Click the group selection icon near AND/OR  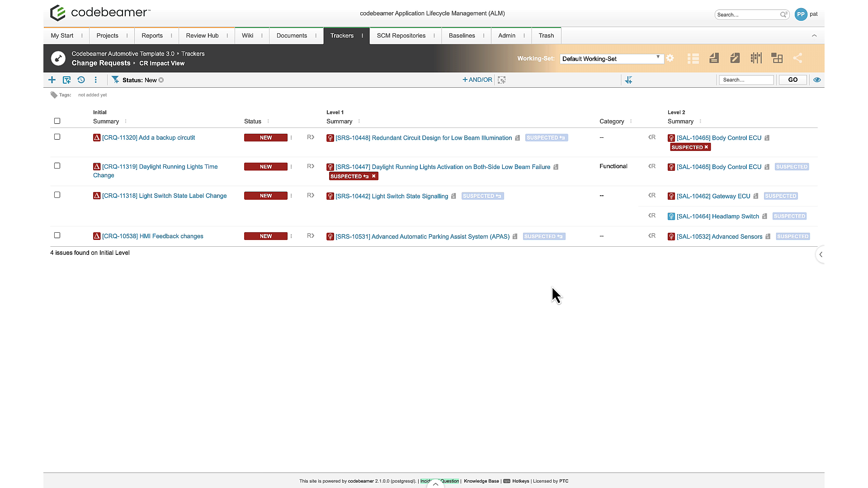(x=501, y=80)
